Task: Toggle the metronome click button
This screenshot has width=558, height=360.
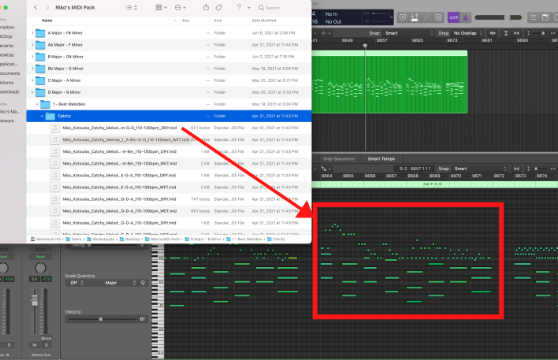Action: [x=465, y=17]
